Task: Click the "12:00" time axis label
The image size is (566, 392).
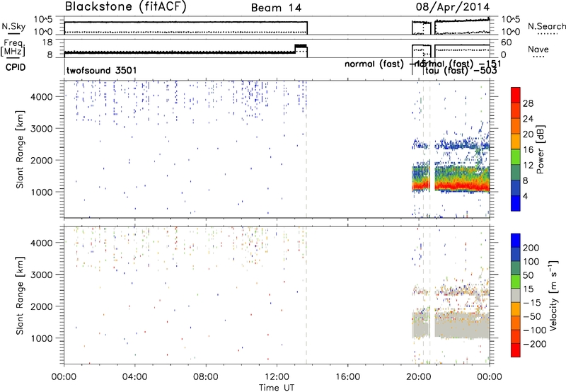Action: pyautogui.click(x=277, y=377)
